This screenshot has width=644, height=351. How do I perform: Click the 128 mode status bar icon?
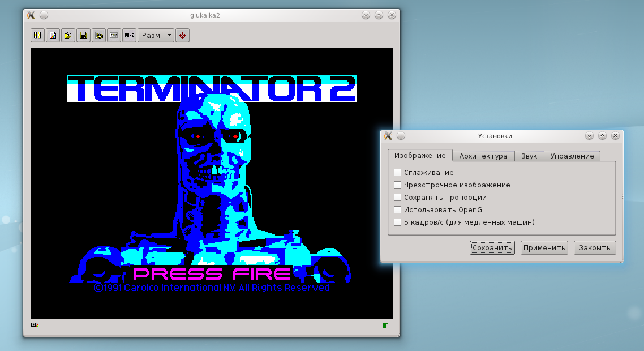point(35,325)
